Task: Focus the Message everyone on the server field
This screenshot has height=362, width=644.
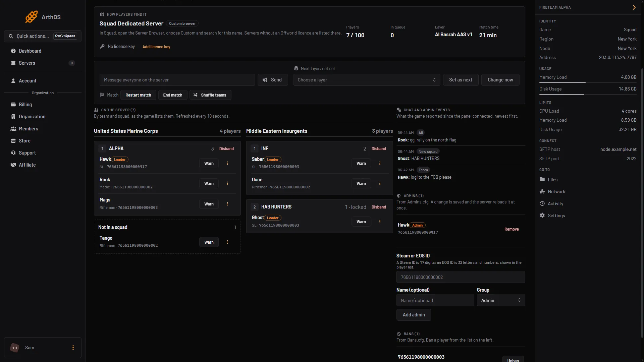Action: click(177, 80)
